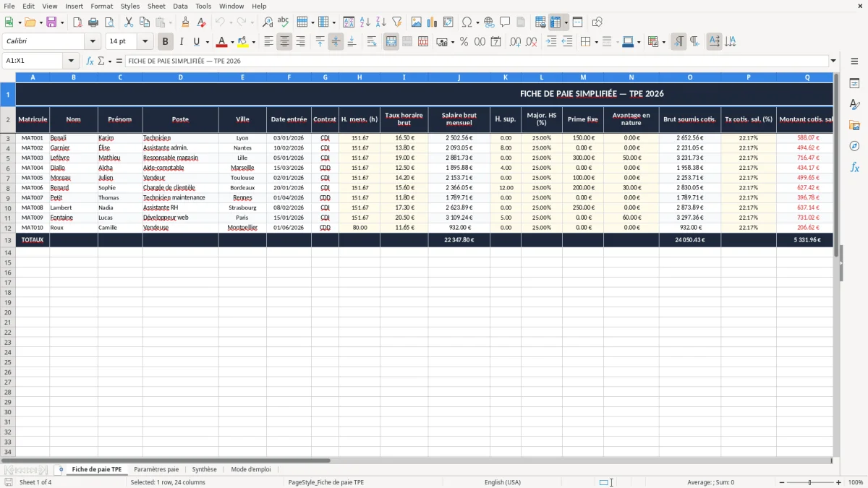The width and height of the screenshot is (868, 488).
Task: Toggle Merge and Center Cells
Action: [x=391, y=42]
